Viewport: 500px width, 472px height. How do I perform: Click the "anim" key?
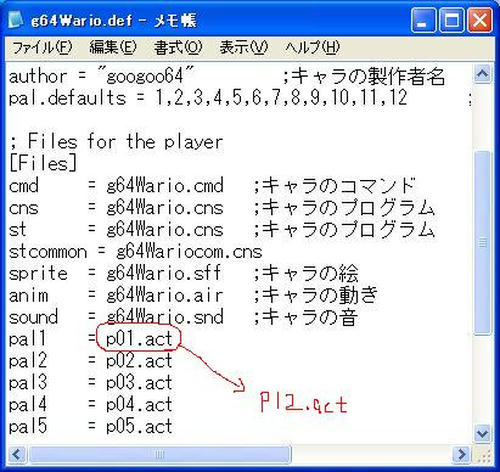coord(28,296)
